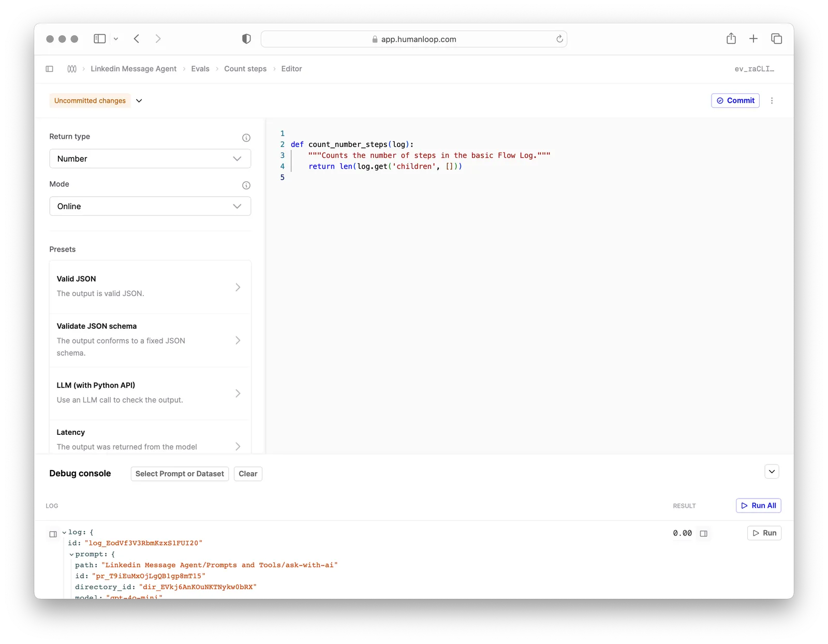Collapse the Debug console with chevron button

coord(772,472)
